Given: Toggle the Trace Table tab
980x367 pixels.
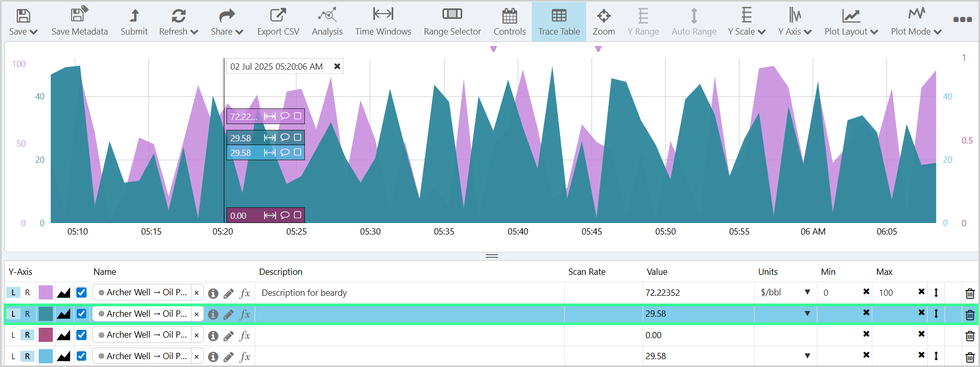Looking at the screenshot, I should tap(559, 22).
